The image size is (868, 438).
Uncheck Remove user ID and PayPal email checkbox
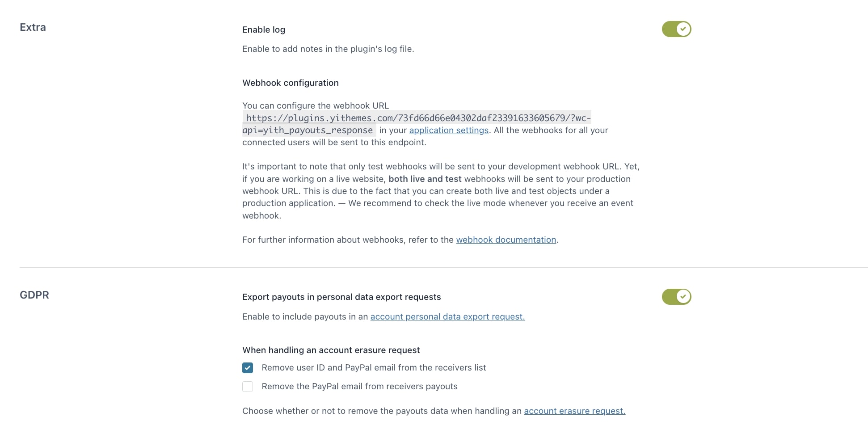coord(248,368)
